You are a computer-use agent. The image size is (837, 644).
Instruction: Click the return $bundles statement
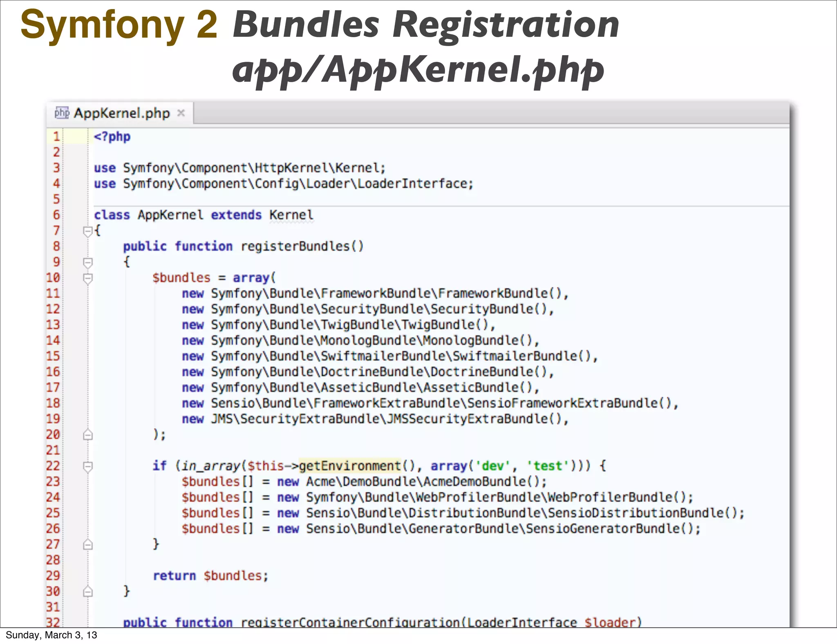210,576
